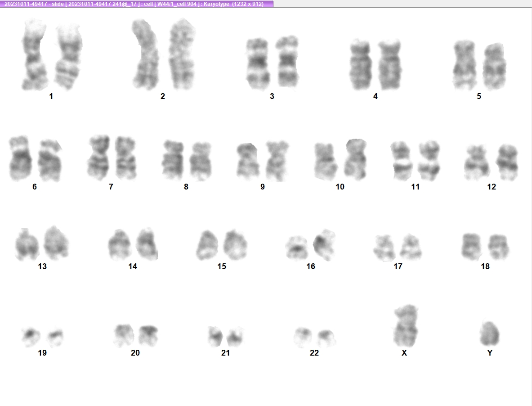Select the left chromosome 11 homolog
This screenshot has height=406, width=532.
tap(401, 161)
